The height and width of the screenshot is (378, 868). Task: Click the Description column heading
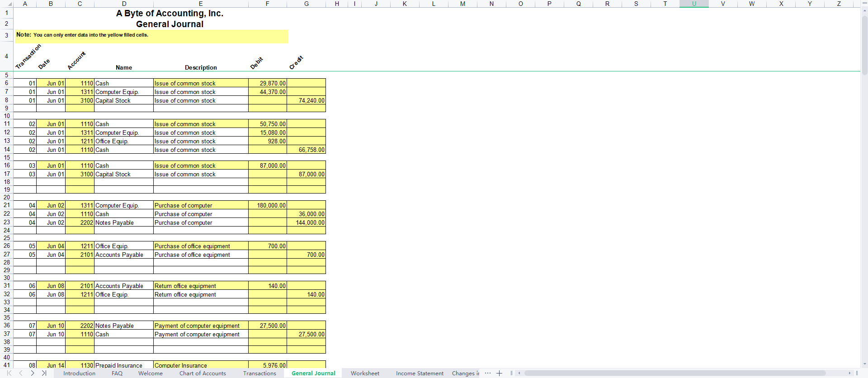click(201, 67)
